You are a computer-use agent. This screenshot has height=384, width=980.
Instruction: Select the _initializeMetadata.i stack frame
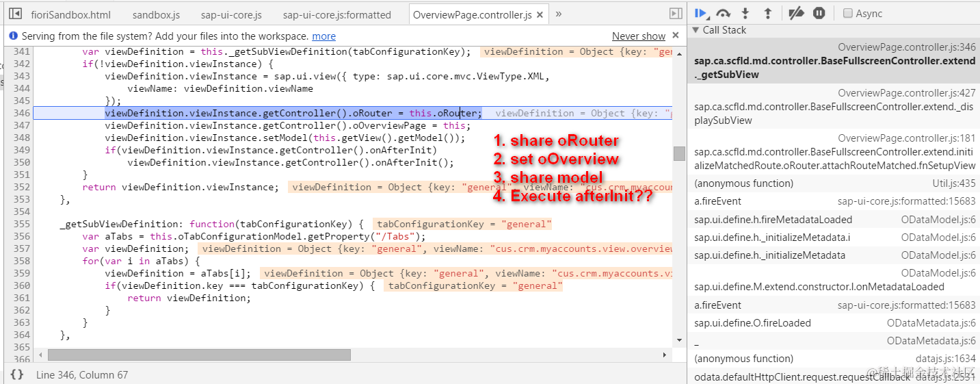point(834,238)
